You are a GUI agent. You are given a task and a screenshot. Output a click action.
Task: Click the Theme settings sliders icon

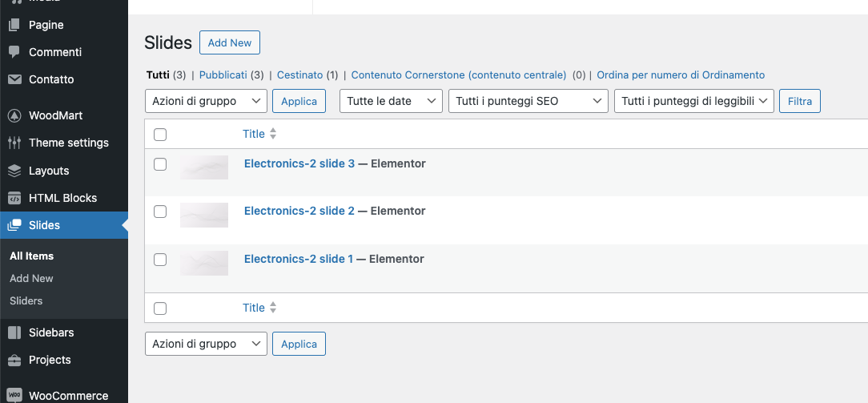pos(14,143)
